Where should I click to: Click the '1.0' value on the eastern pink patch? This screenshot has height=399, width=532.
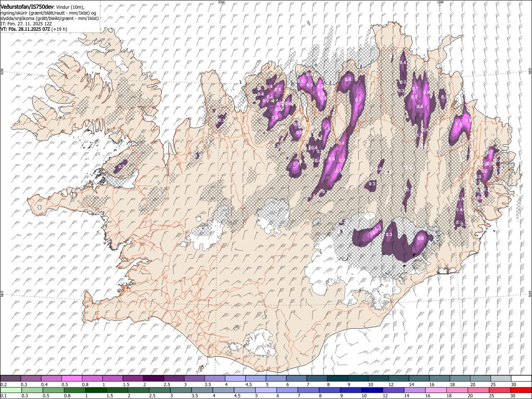click(x=459, y=125)
